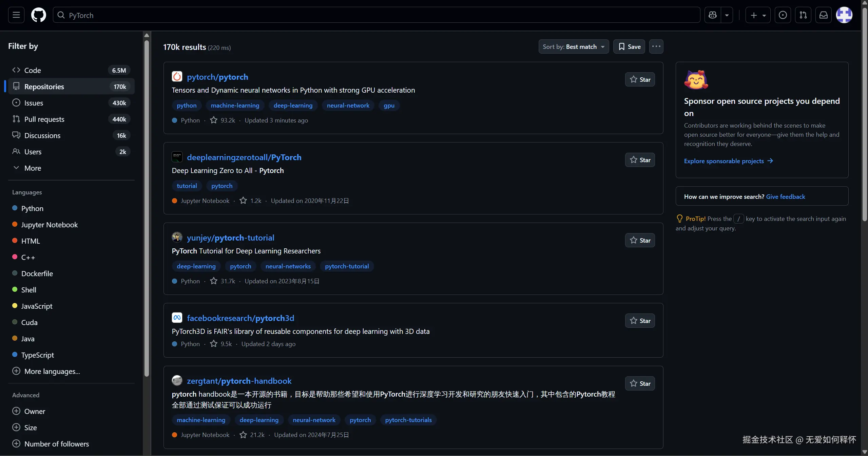Image resolution: width=868 pixels, height=456 pixels.
Task: Star the yunjey/pytorch-tutorial repository
Action: [x=640, y=240]
